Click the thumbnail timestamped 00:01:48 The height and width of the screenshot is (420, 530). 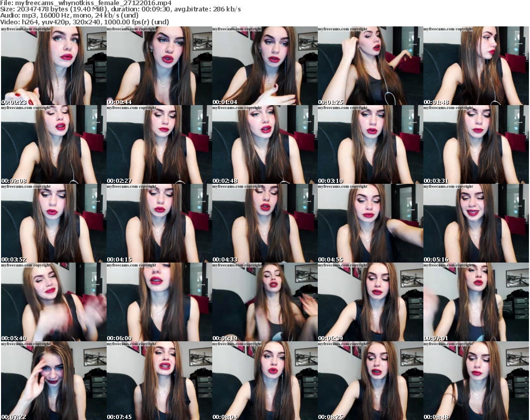[476, 66]
